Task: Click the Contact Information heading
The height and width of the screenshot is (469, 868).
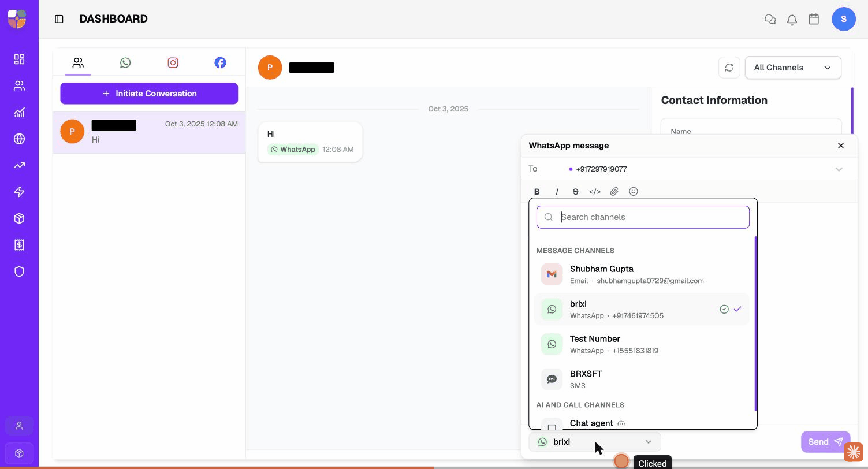Action: [x=714, y=100]
